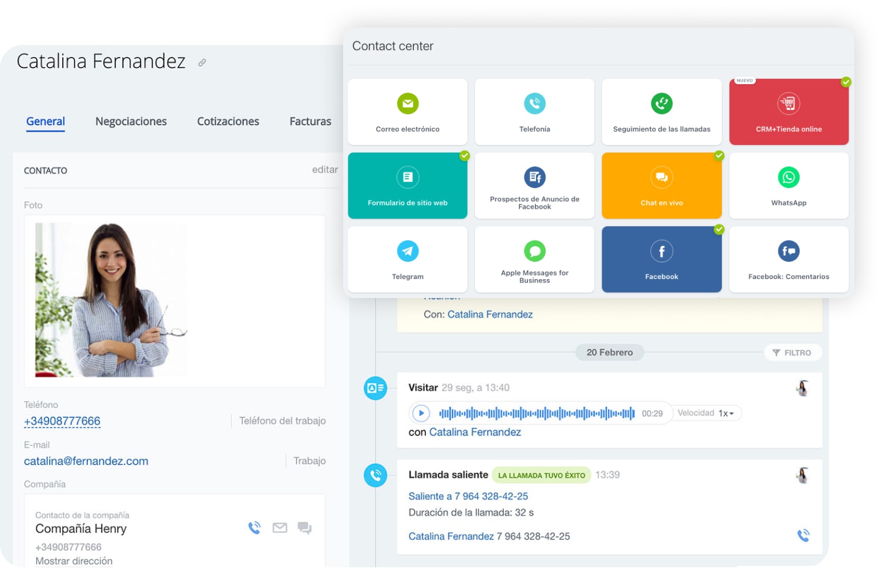The image size is (882, 588).
Task: Click the Correo electrónico envelope icon
Action: pyautogui.click(x=408, y=104)
